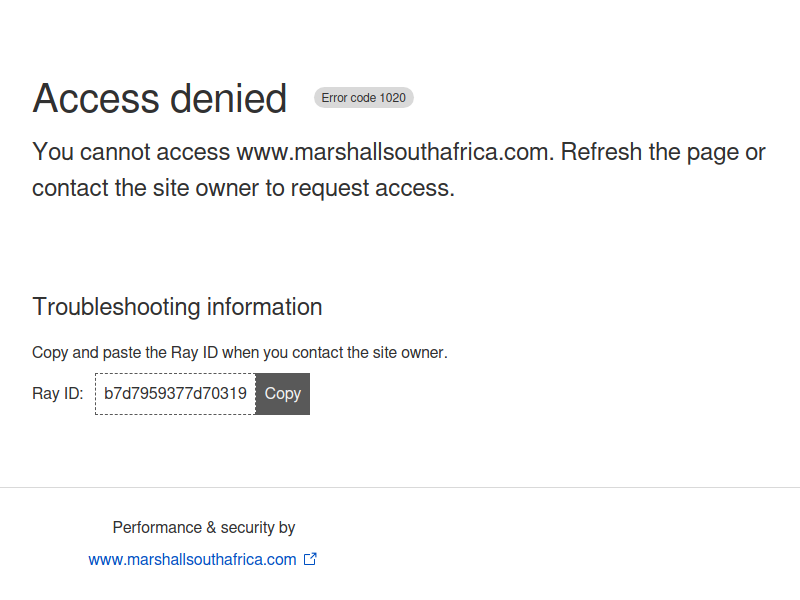This screenshot has width=800, height=600.
Task: Click the Refresh the page or text
Action: tap(663, 153)
